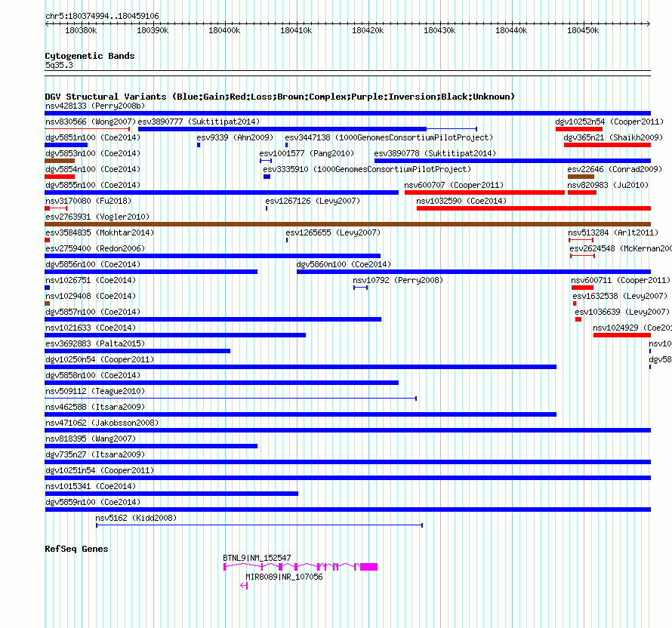Click esv2624548 McKernan variant label
This screenshot has width=672, height=628.
(x=621, y=248)
